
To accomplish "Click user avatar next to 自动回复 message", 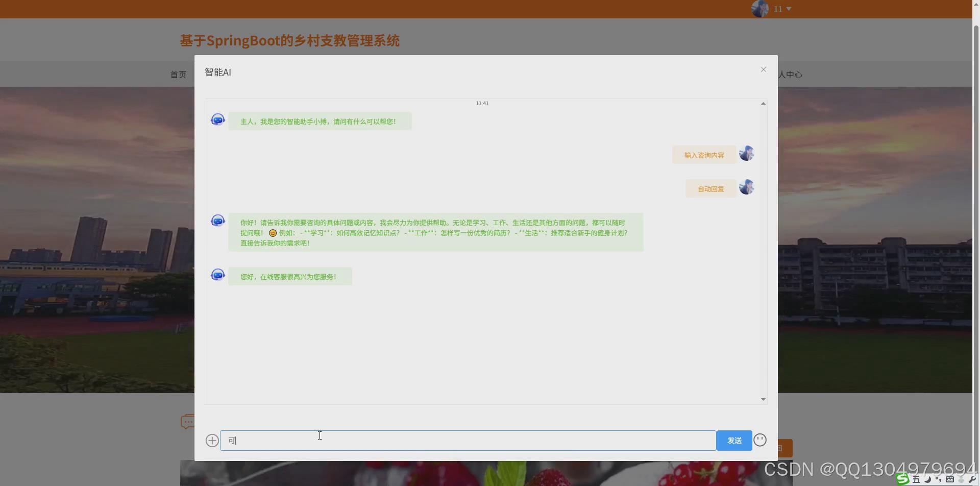I will tap(746, 187).
